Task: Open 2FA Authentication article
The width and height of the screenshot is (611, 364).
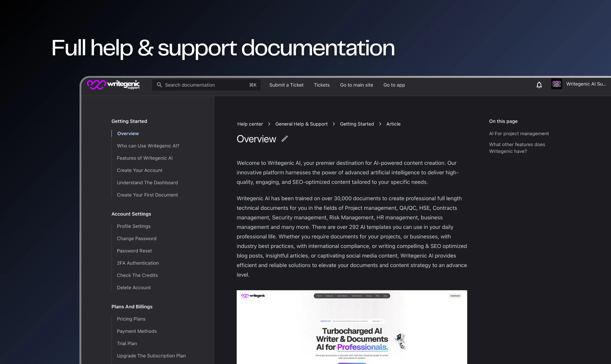Action: [x=138, y=263]
